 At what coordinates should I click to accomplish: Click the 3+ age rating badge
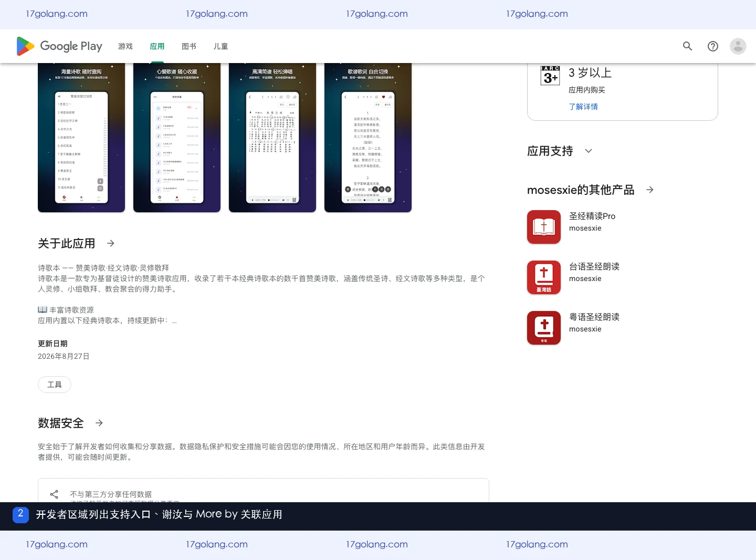point(550,76)
